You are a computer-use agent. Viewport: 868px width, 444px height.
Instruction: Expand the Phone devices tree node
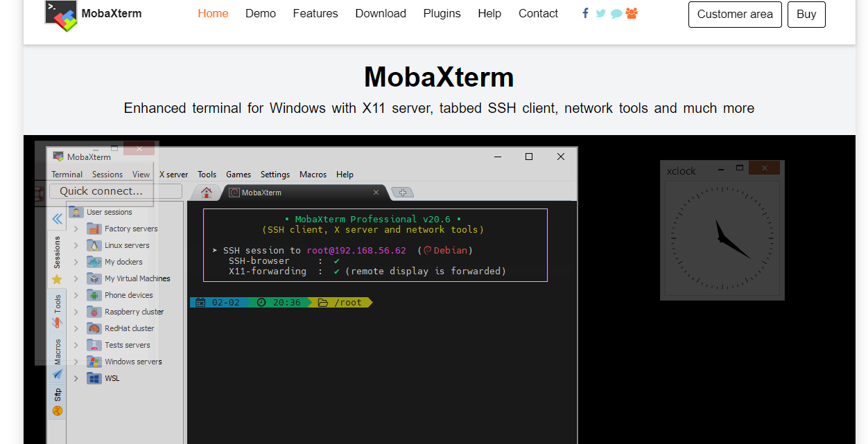click(76, 295)
